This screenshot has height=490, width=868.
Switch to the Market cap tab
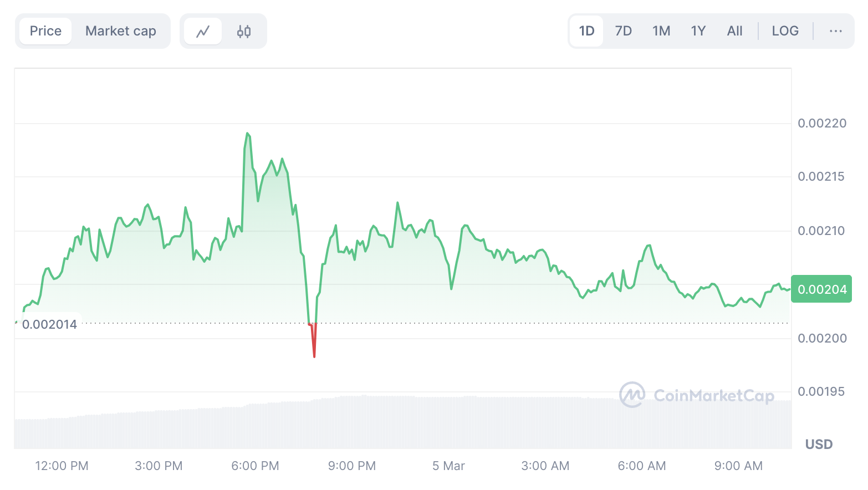[x=121, y=31]
